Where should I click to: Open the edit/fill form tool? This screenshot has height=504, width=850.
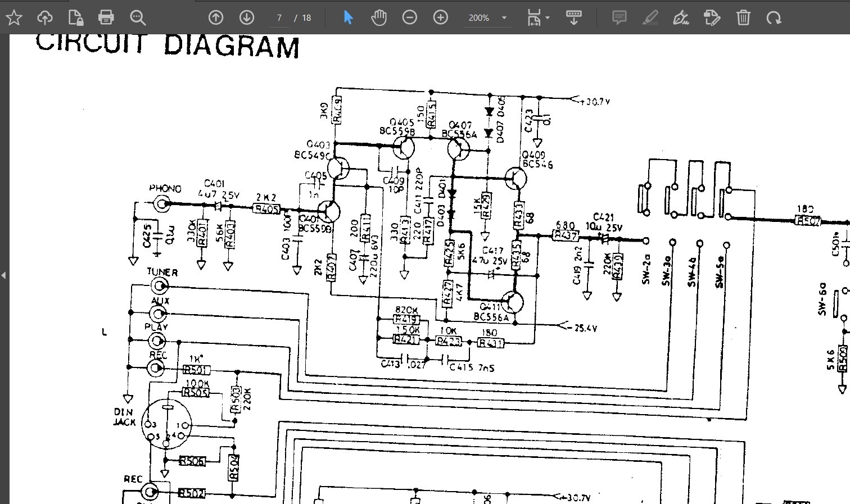[x=712, y=18]
